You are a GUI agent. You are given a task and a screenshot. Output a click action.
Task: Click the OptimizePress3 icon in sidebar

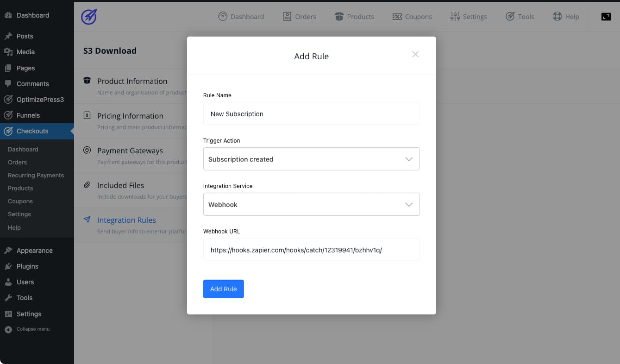coord(8,100)
